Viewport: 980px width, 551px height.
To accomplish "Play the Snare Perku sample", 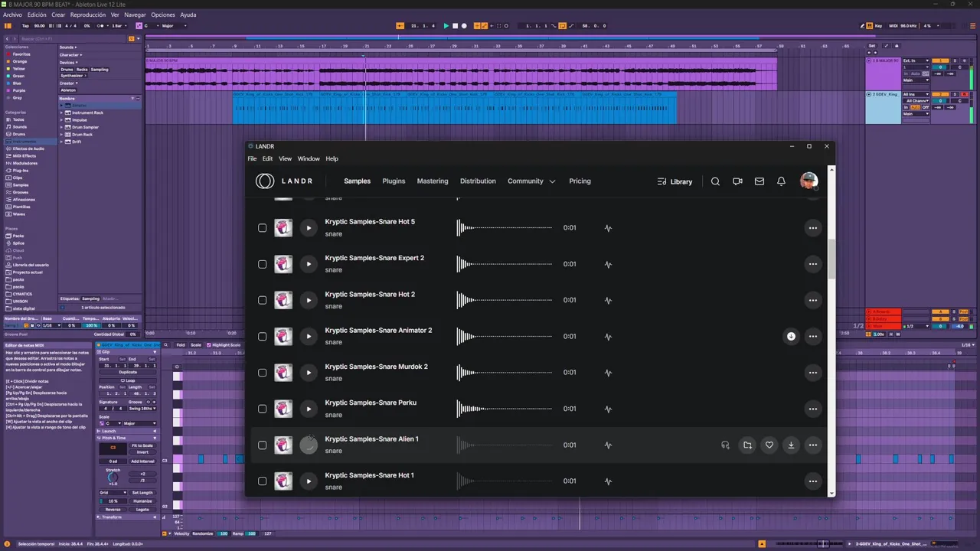I will 309,409.
